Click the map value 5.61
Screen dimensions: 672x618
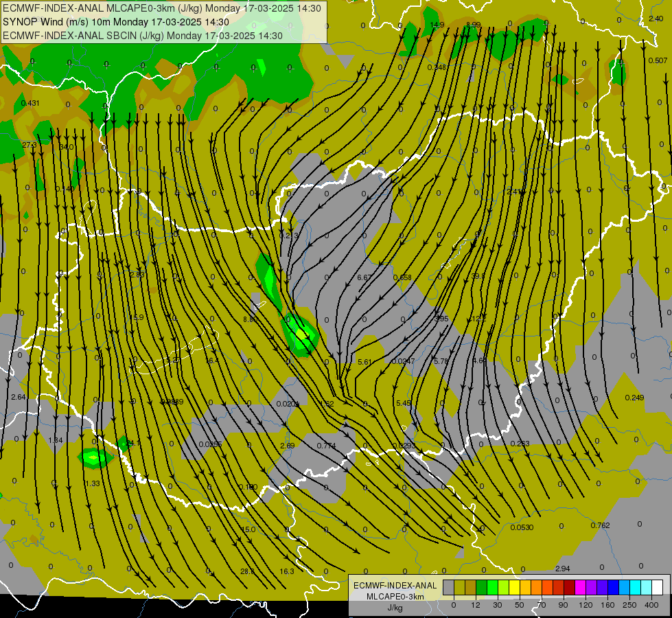[x=364, y=362]
